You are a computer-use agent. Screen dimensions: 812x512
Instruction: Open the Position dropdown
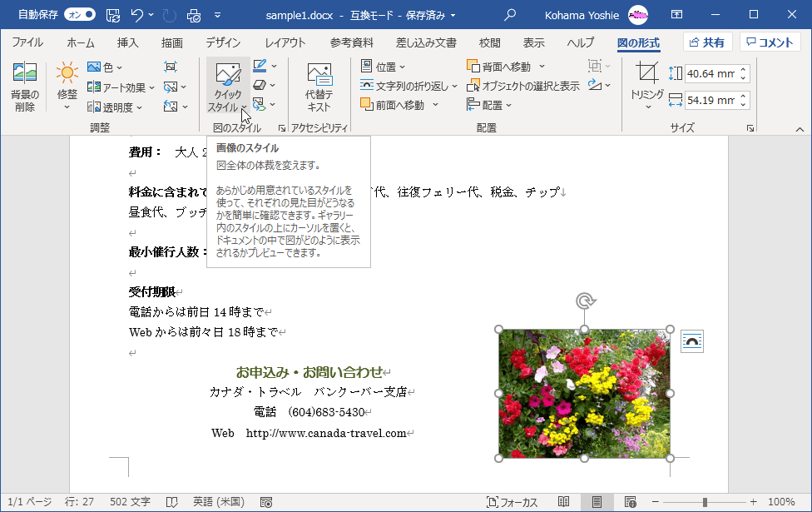[384, 65]
